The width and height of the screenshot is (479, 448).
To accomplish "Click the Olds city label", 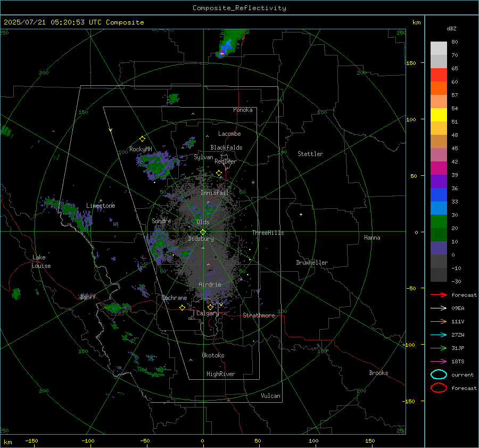I will pos(203,222).
